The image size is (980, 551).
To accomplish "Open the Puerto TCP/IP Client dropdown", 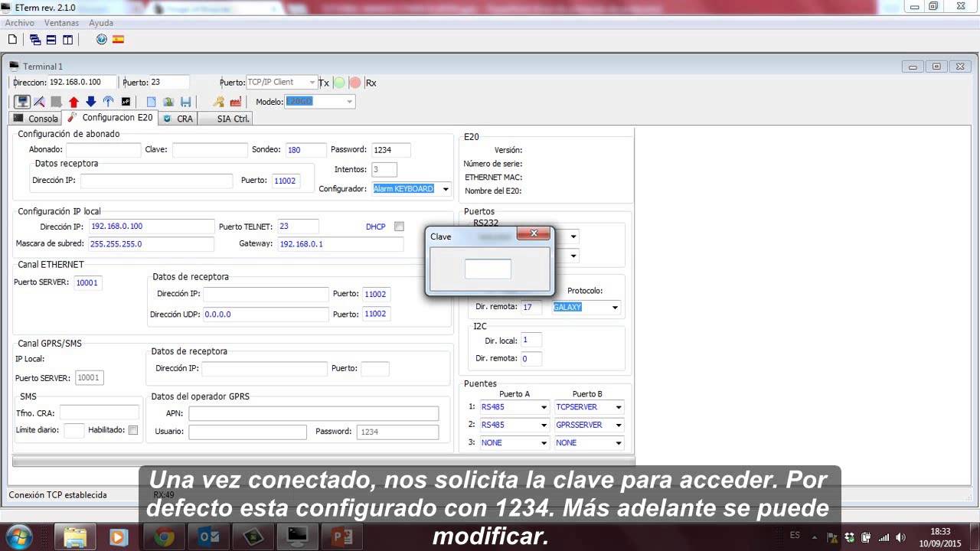I will (312, 82).
